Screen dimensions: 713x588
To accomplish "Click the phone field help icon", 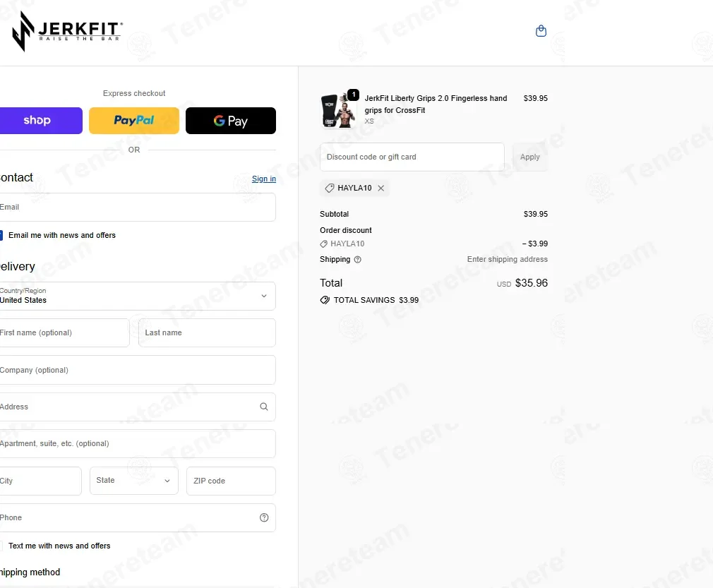I will point(264,517).
